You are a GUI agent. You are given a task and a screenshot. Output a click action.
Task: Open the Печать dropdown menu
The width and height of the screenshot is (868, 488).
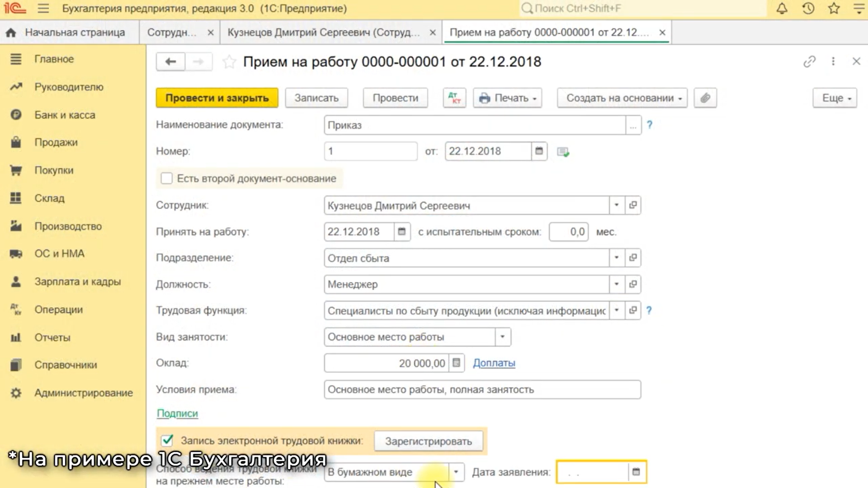coord(508,98)
